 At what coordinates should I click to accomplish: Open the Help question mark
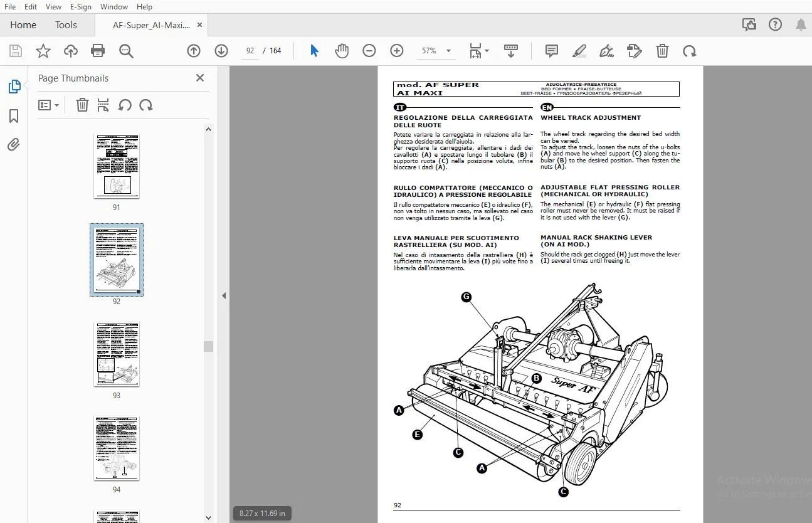coord(775,25)
